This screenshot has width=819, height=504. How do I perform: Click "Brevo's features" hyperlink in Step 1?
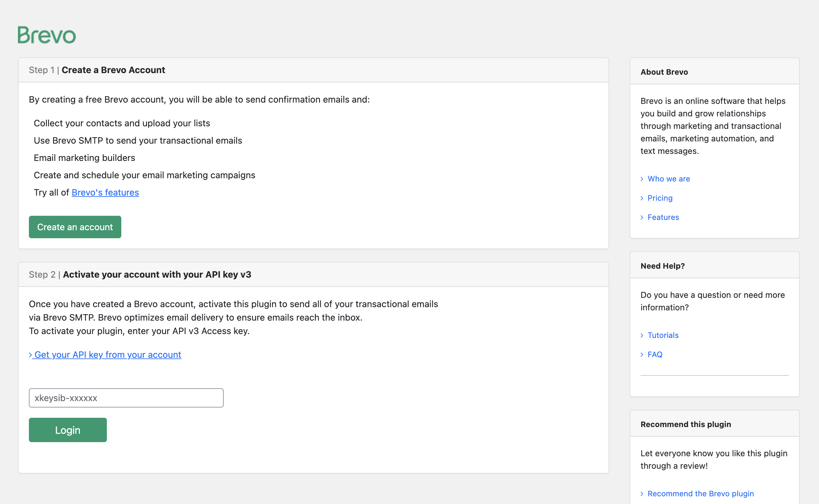pyautogui.click(x=105, y=192)
